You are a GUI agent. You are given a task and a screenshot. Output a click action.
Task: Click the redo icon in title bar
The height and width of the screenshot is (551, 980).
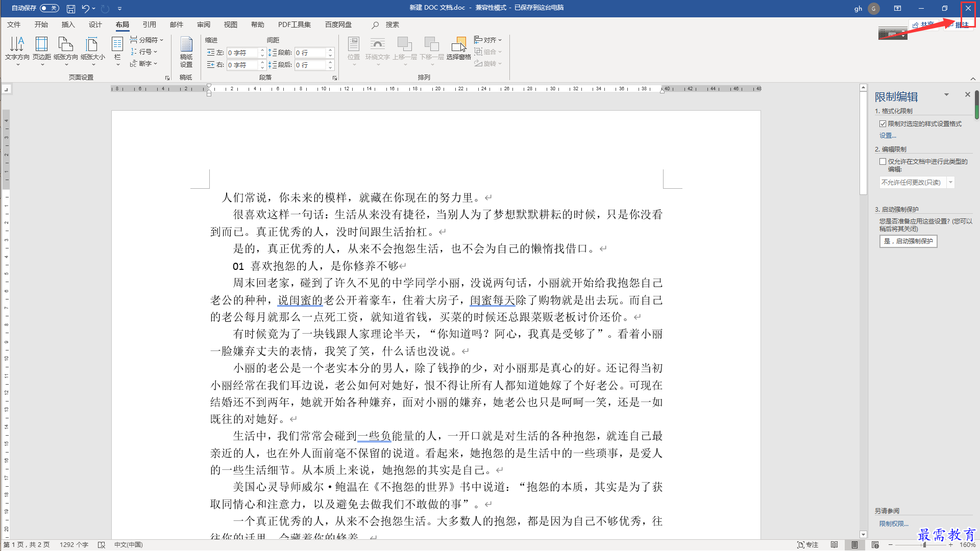(105, 9)
